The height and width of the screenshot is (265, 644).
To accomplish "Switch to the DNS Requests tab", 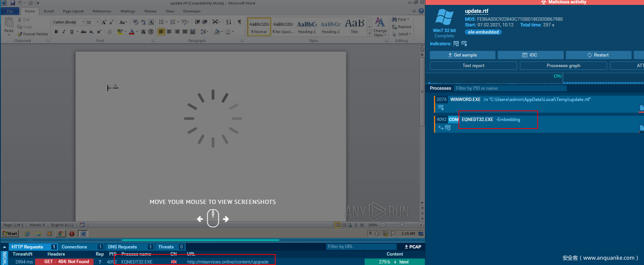I will tap(123, 247).
